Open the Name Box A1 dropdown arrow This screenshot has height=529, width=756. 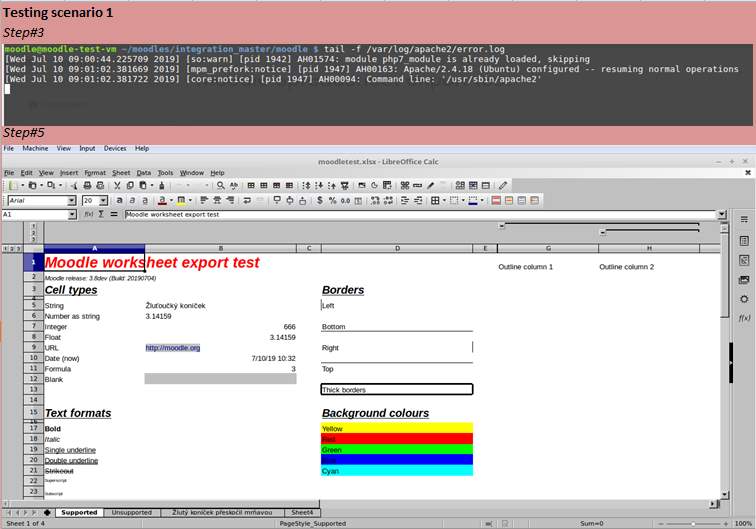coord(72,214)
